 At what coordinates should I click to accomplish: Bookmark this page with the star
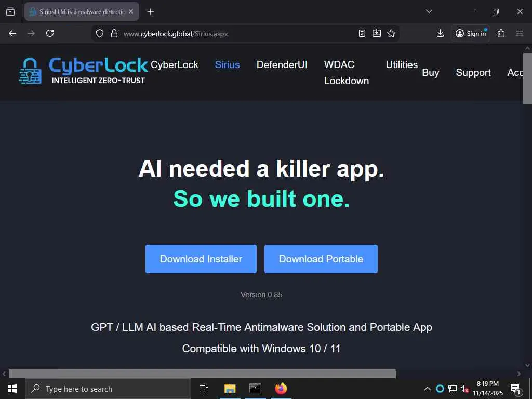[391, 33]
